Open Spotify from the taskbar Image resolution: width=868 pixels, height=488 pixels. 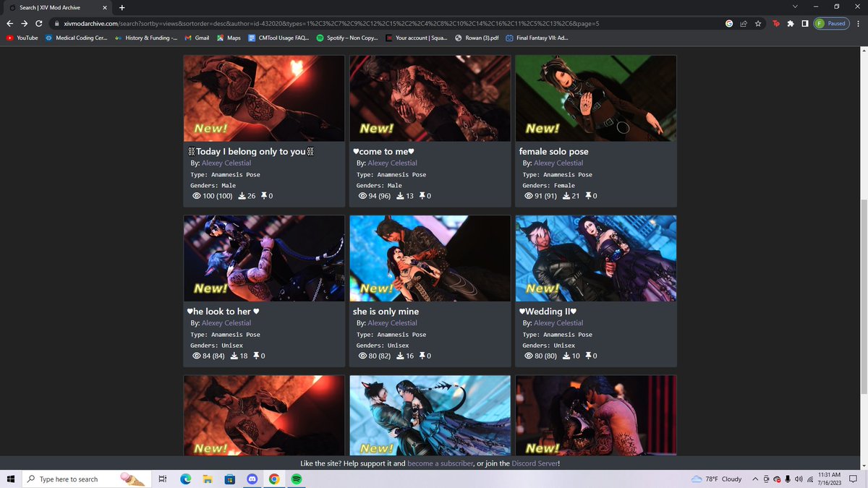point(297,479)
